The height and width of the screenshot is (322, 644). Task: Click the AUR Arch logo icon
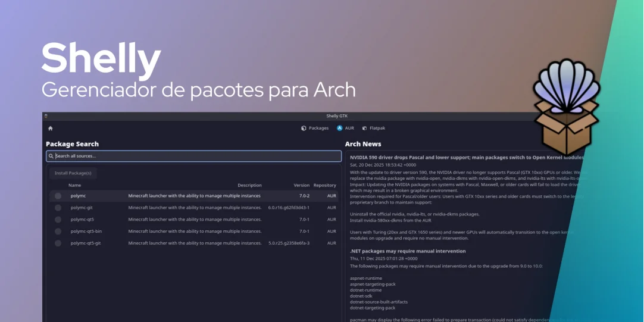(340, 128)
